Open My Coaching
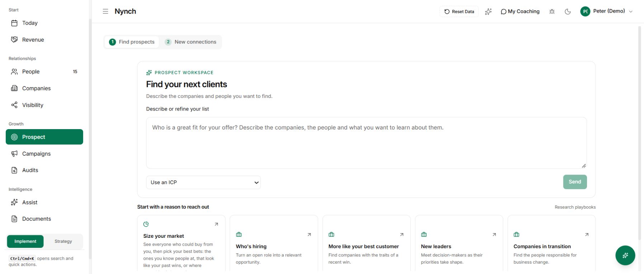 tap(520, 11)
